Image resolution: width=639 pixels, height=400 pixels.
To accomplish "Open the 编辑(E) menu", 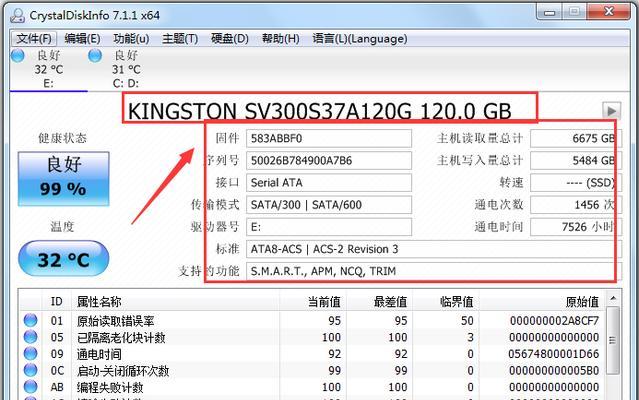I will pyautogui.click(x=82, y=39).
